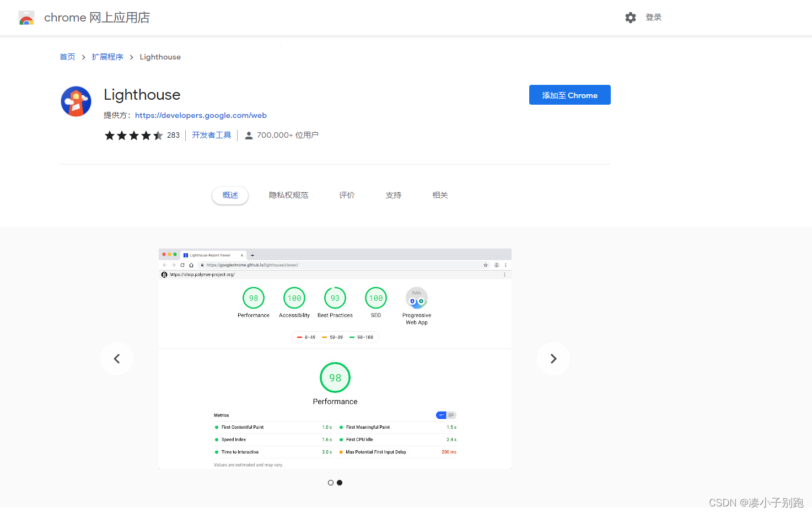Click the 登录 link
The height and width of the screenshot is (513, 812).
coord(654,17)
